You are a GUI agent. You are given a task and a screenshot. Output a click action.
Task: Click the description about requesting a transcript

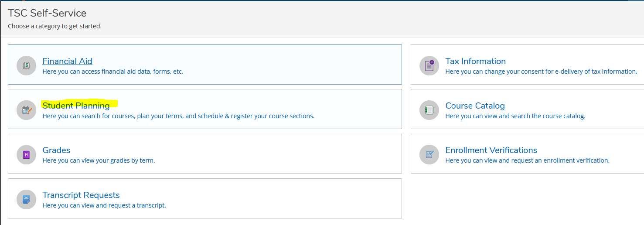point(104,205)
